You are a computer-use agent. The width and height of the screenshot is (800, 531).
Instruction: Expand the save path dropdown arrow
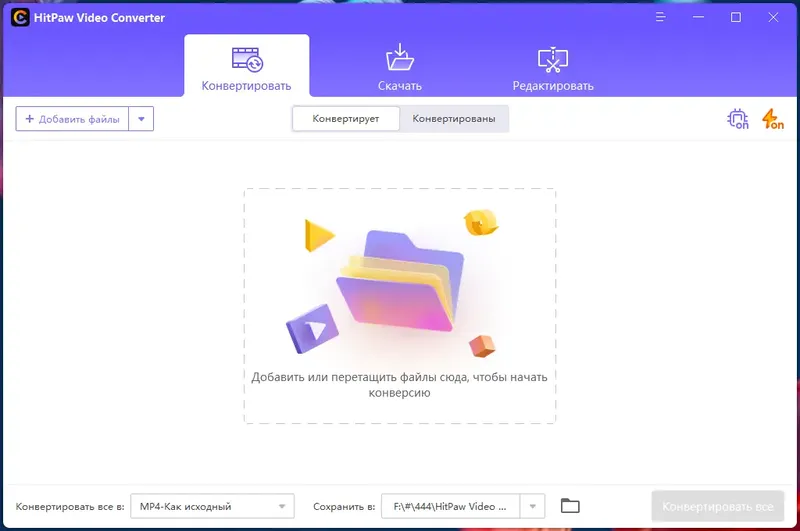533,507
